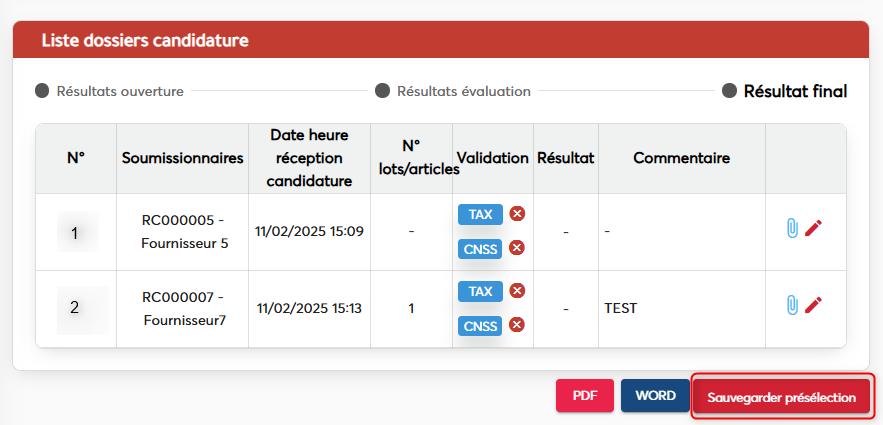Screen dimensions: 883x425
Task: Click the TEST comment cell
Action: [x=621, y=308]
